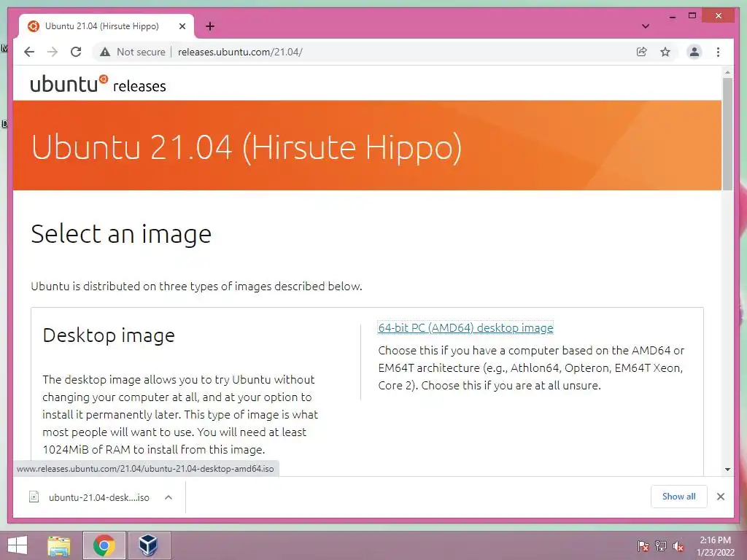Open the Chrome profile avatar menu
This screenshot has width=747, height=560.
(x=694, y=52)
